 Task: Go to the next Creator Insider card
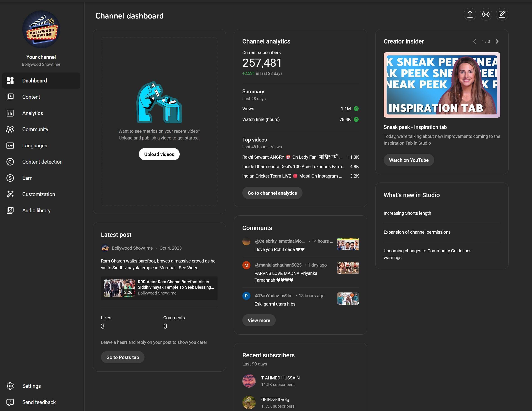(x=497, y=41)
